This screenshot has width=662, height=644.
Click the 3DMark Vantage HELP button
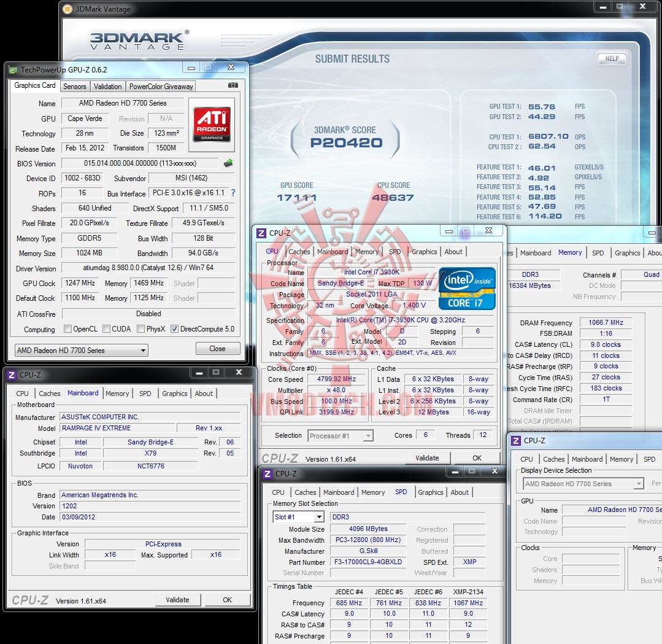(x=612, y=58)
